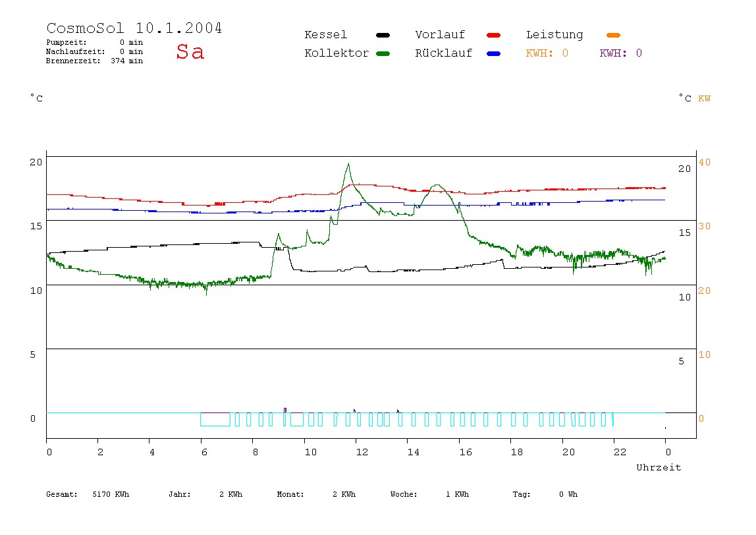Image resolution: width=756 pixels, height=535 pixels.
Task: Click x-axis hour label "14"
Action: [x=413, y=452]
